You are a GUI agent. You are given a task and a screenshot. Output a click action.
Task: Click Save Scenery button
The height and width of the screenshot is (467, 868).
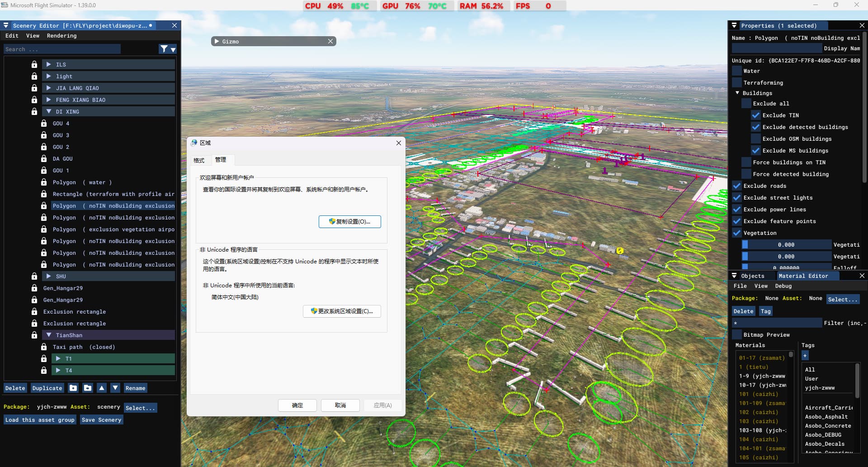coord(102,420)
